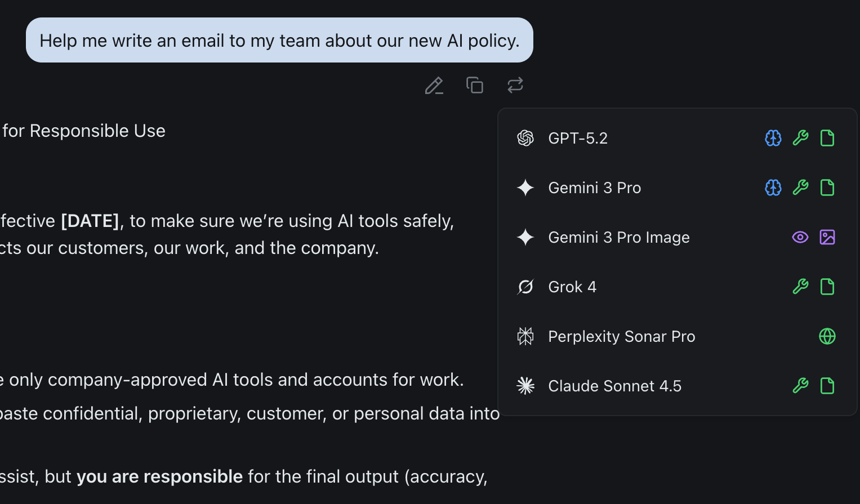The image size is (860, 504).
Task: Click the vision eye icon for Gemini 3 Pro Image
Action: [800, 237]
